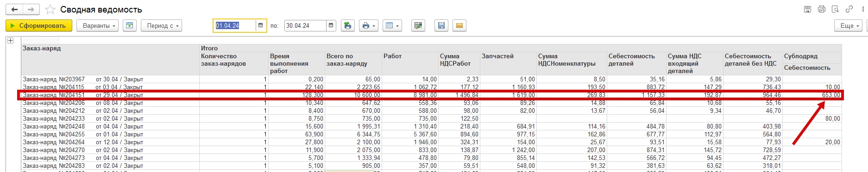Open calendar picker for the end date
This screenshot has height=172, width=868.
tap(331, 25)
